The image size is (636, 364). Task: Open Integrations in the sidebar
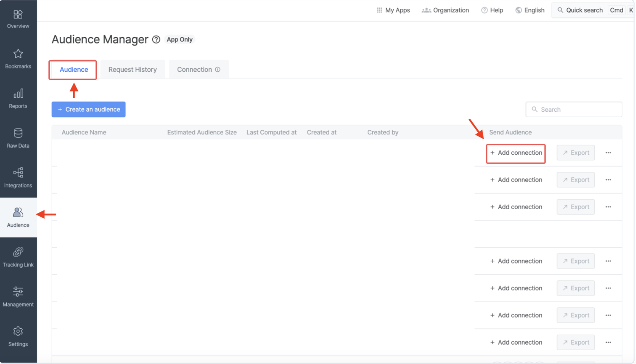tap(18, 178)
